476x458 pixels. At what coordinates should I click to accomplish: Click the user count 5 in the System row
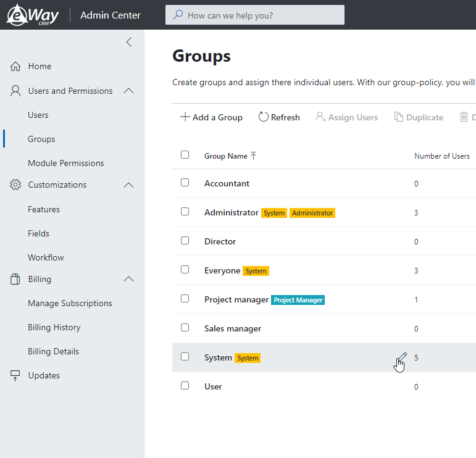416,358
